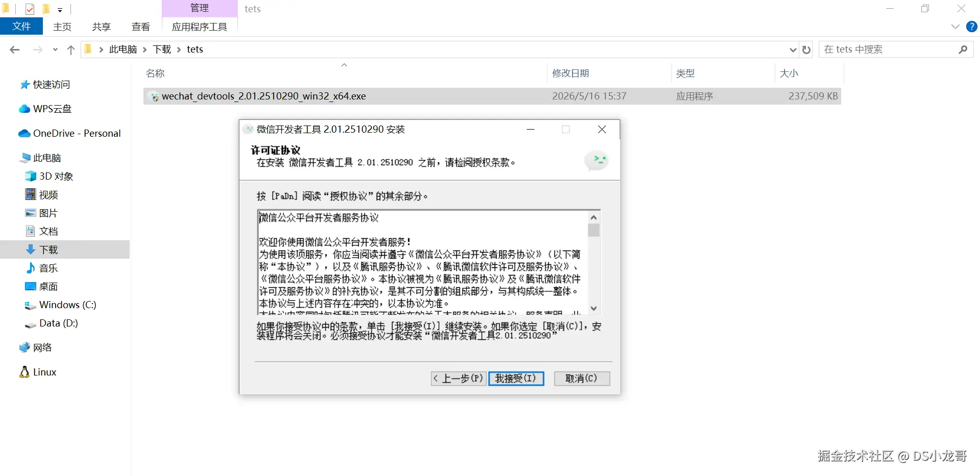The width and height of the screenshot is (980, 476).
Task: Select 网络 in the navigation pane
Action: (42, 348)
